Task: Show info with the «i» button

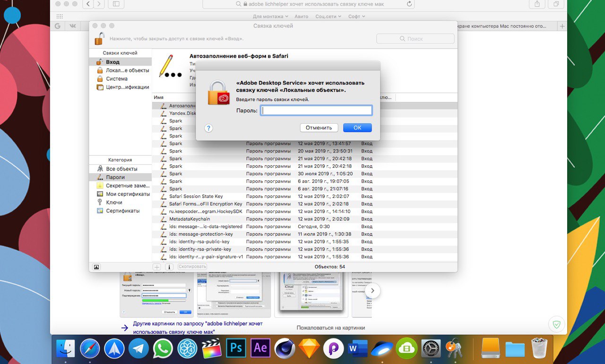Action: point(169,267)
